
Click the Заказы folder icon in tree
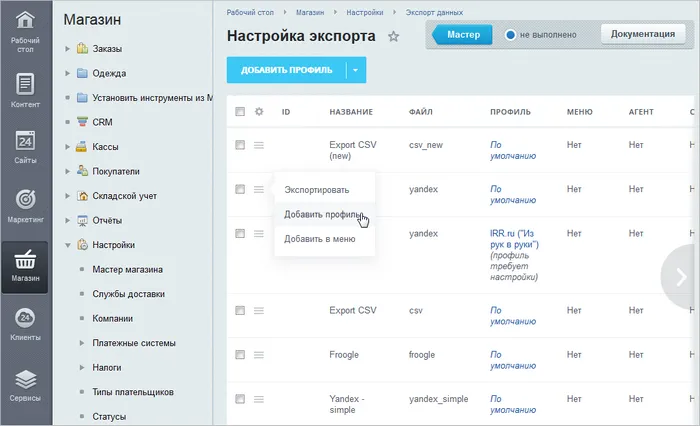[x=82, y=48]
